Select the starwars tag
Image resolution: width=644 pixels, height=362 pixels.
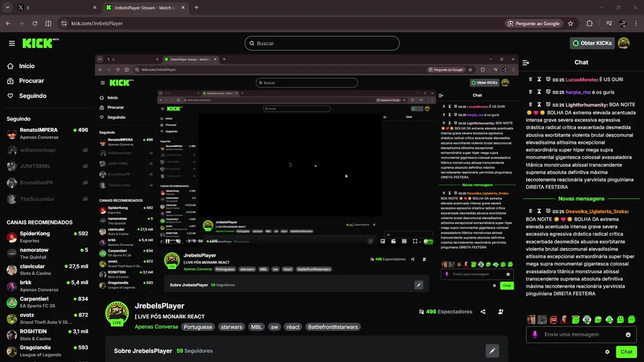tap(231, 327)
